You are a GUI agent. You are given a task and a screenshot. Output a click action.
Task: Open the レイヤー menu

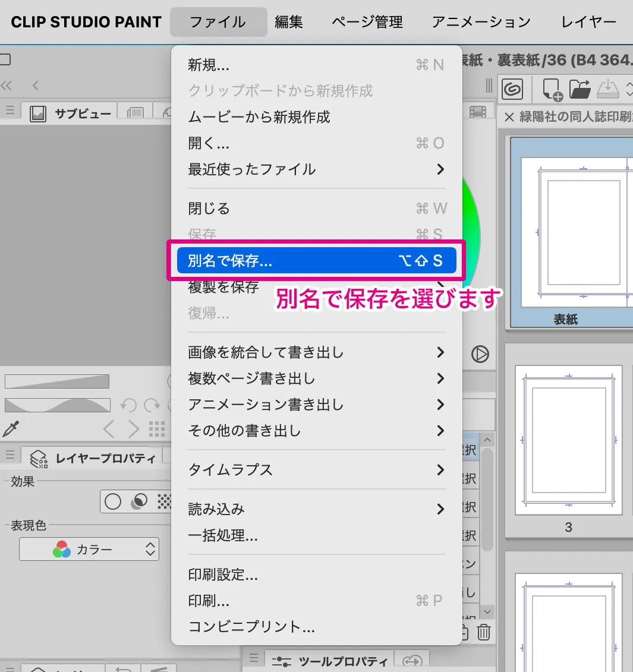(x=588, y=22)
